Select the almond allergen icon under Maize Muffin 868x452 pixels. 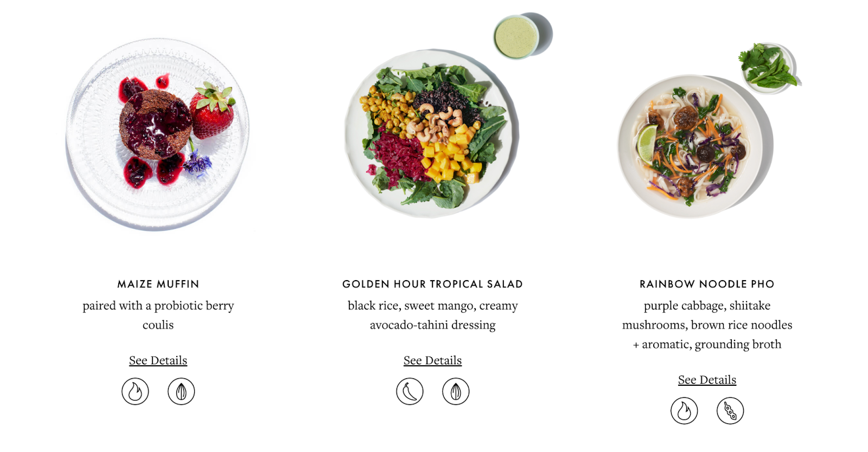point(181,391)
